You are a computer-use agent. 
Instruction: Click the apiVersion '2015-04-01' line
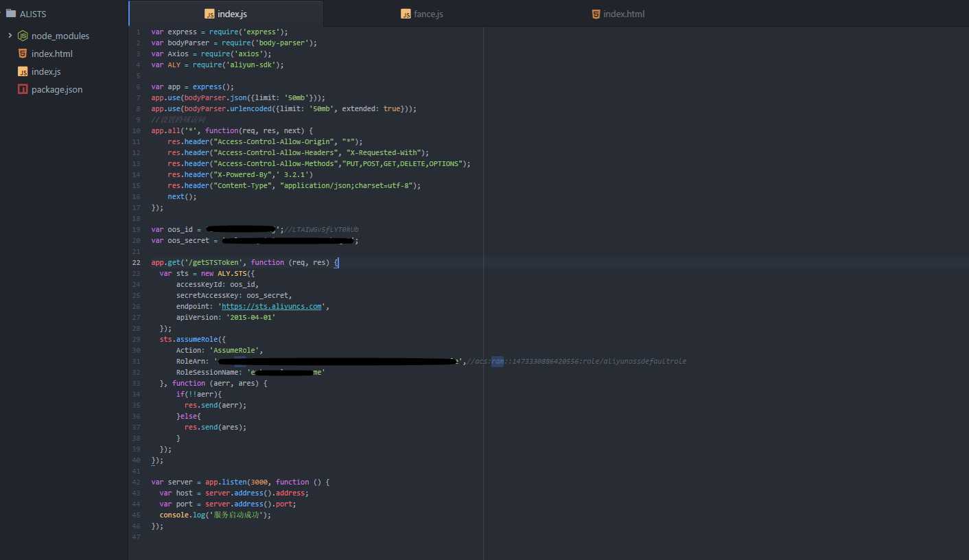225,317
